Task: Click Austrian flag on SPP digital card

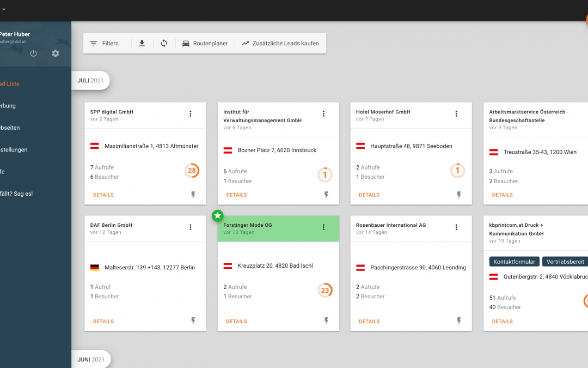Action: point(95,146)
